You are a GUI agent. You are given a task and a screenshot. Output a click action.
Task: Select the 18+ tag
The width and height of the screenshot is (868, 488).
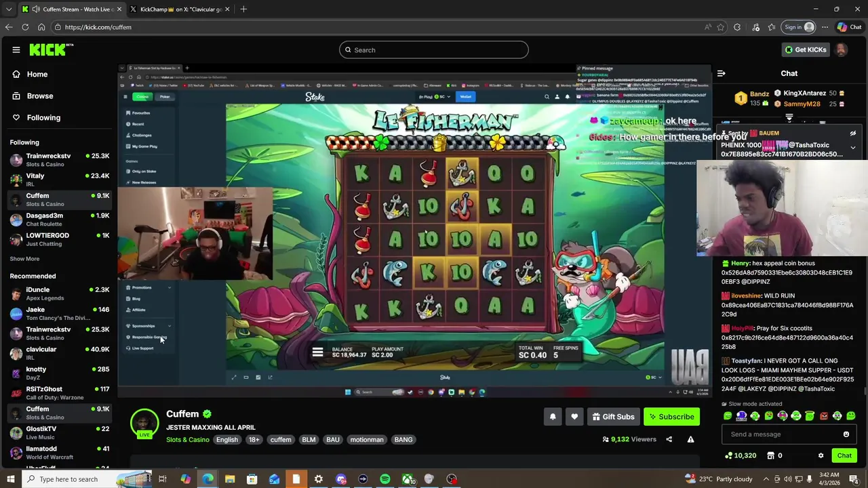[x=254, y=439]
